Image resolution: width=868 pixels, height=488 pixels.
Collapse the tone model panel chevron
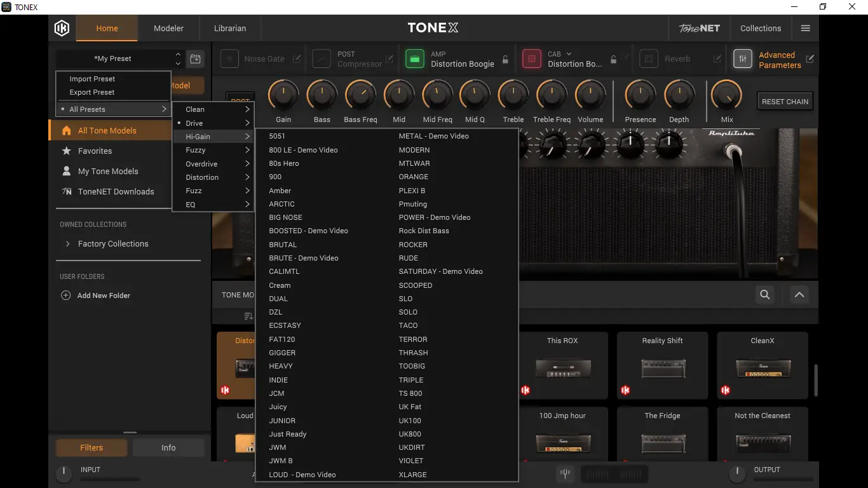(799, 295)
